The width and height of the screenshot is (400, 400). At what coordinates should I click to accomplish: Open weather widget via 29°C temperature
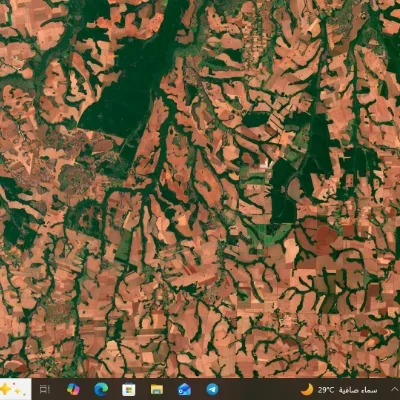click(326, 389)
